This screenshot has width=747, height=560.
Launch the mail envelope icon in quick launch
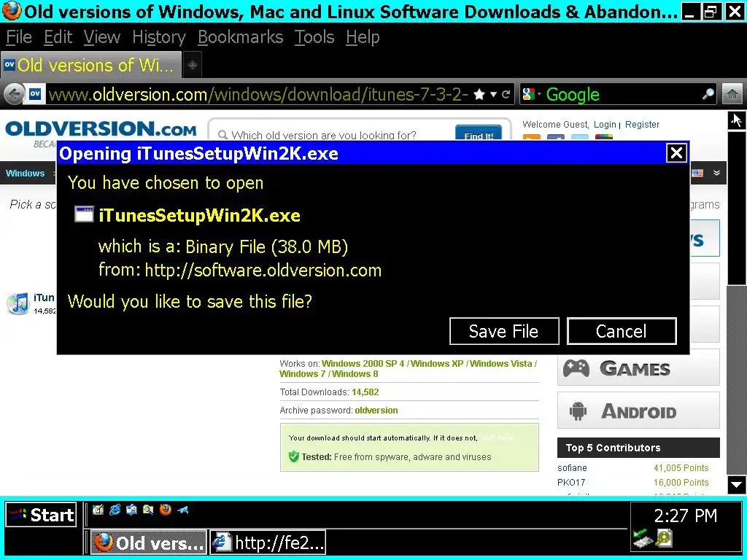pyautogui.click(x=131, y=510)
